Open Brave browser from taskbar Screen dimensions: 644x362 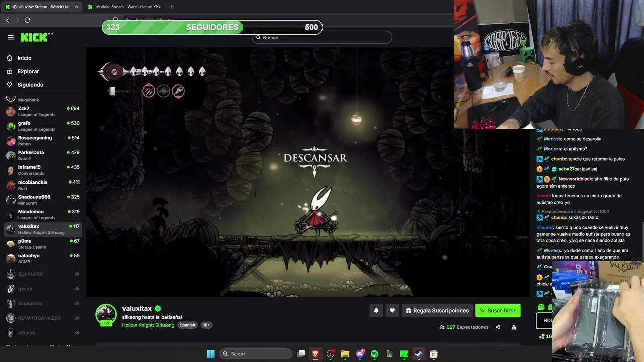pyautogui.click(x=315, y=354)
